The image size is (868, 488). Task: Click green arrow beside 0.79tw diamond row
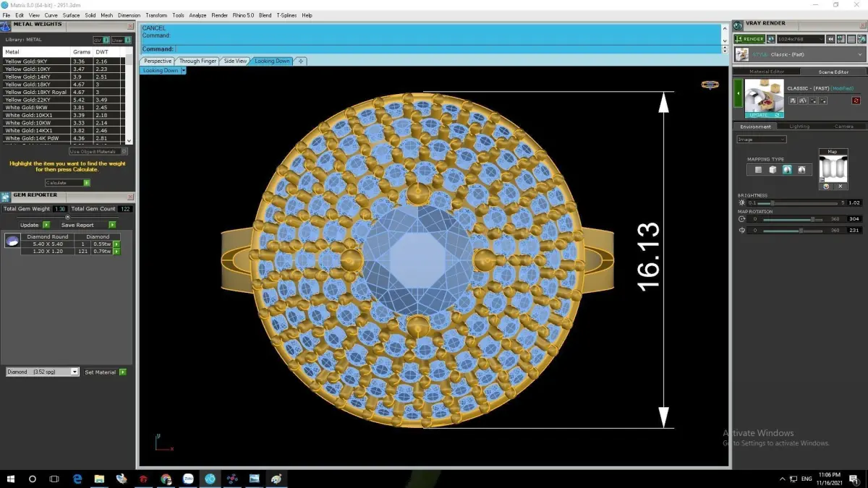pos(116,252)
